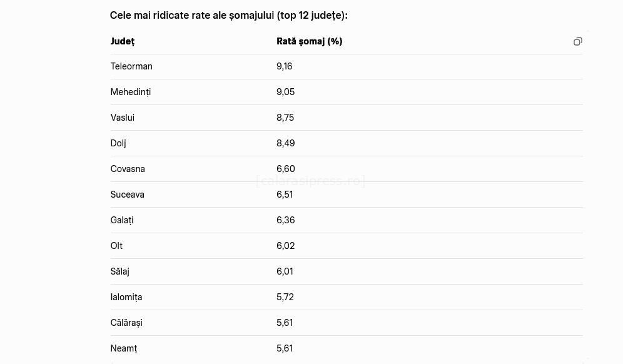Click the Ialomița row name
The height and width of the screenshot is (364, 623).
click(x=126, y=297)
